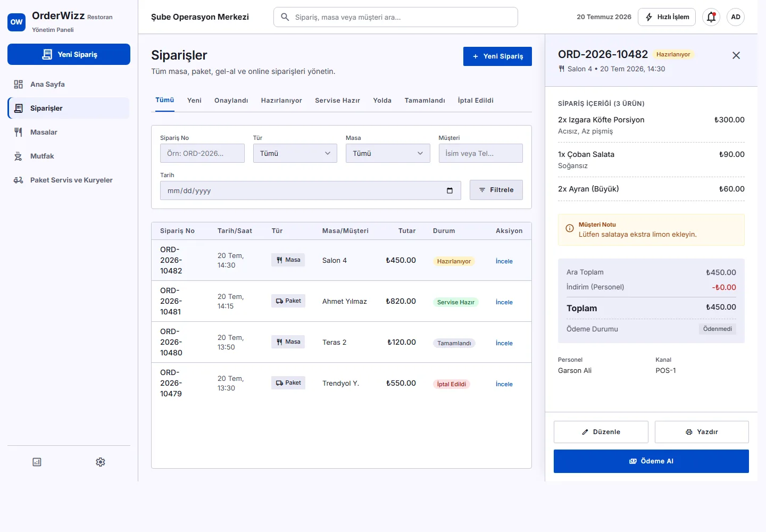Click the sidebar Yeni Sipariş button

(x=69, y=54)
